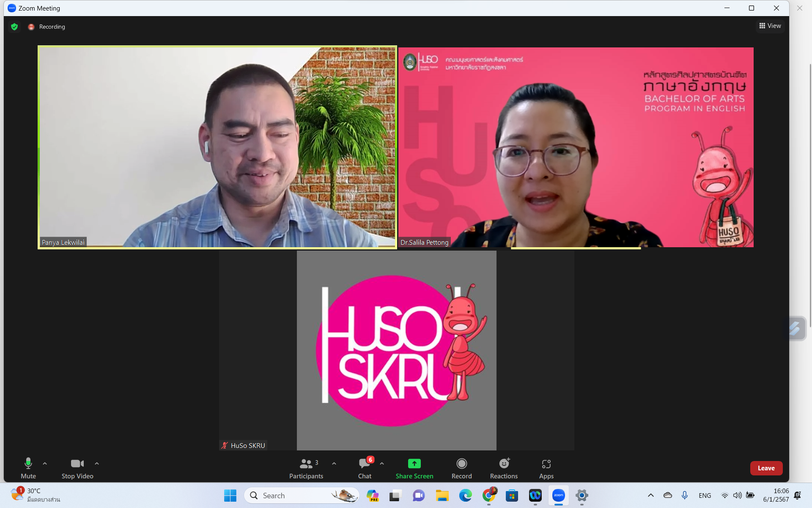This screenshot has width=812, height=508.
Task: Select HuSo SKRU participant tile
Action: click(x=397, y=351)
